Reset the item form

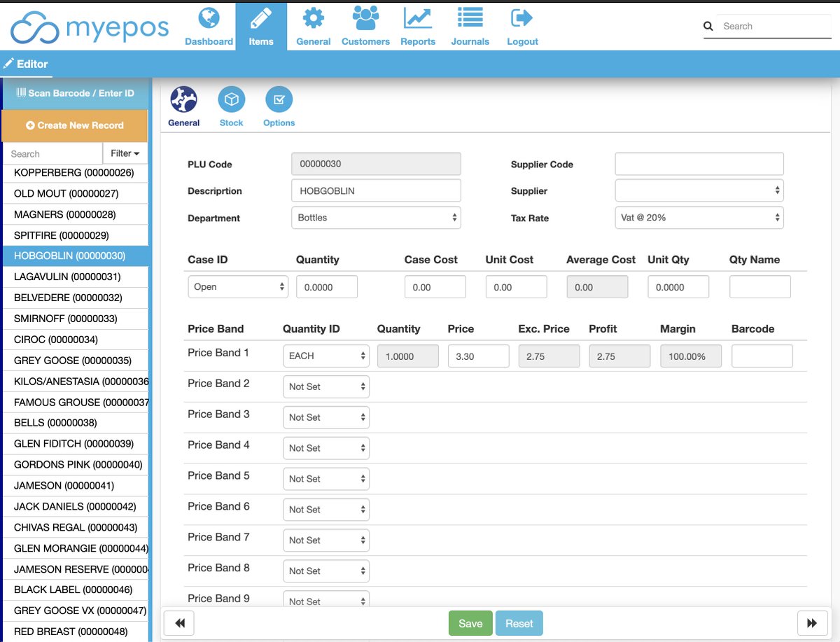tap(519, 623)
